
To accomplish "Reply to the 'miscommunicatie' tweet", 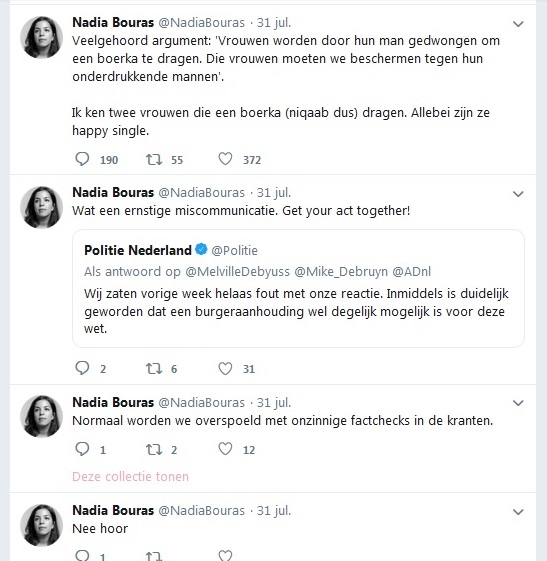I will 82,368.
